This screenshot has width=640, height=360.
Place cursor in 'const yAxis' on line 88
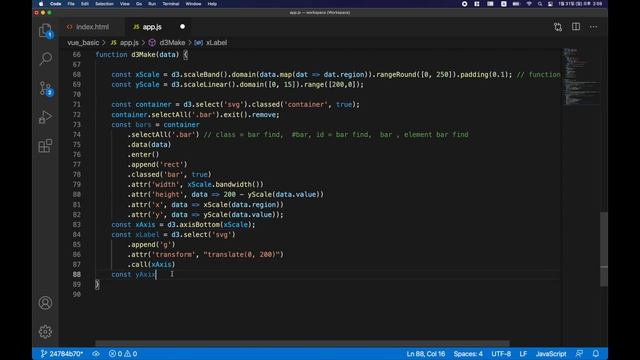click(x=133, y=275)
